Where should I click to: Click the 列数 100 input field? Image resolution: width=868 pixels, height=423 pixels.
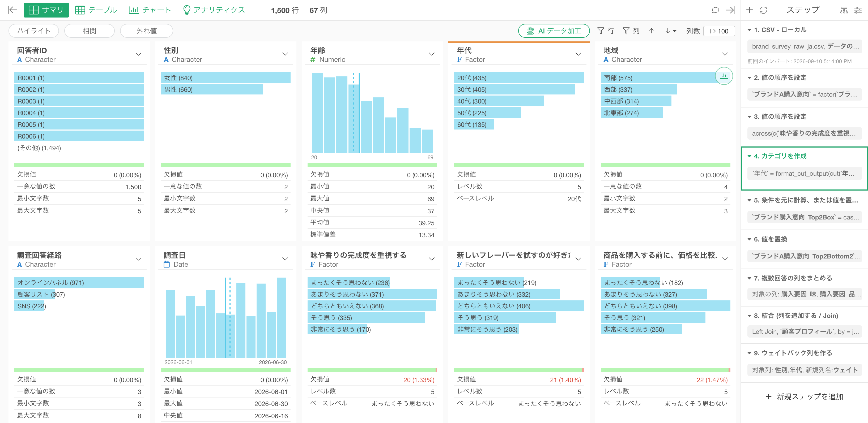719,31
